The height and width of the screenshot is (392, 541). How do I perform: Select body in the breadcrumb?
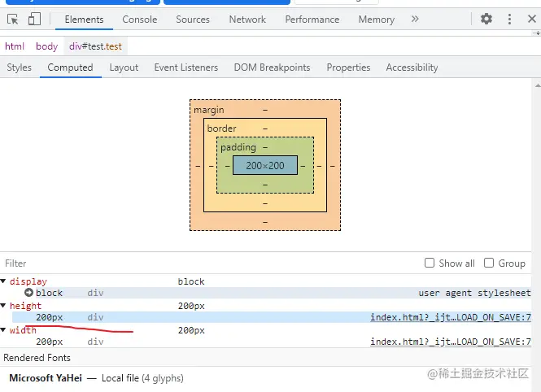pos(47,46)
